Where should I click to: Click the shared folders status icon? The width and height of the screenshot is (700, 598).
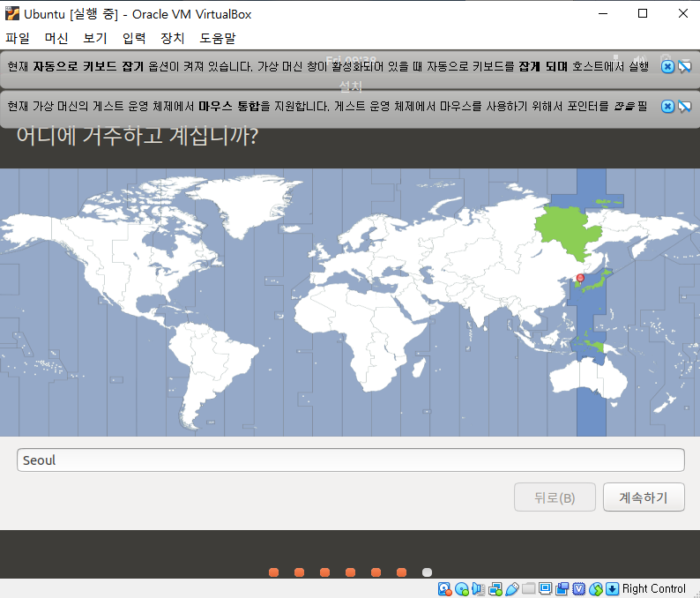[x=529, y=589]
